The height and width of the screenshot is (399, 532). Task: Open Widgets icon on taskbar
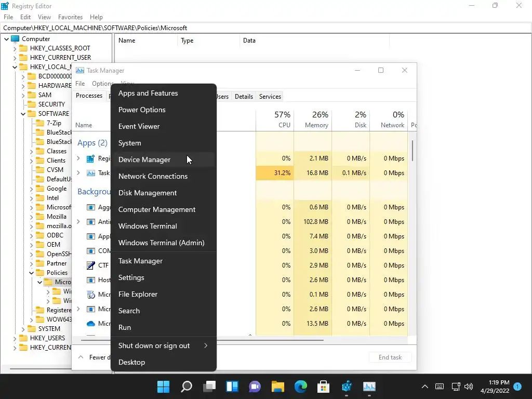click(232, 386)
